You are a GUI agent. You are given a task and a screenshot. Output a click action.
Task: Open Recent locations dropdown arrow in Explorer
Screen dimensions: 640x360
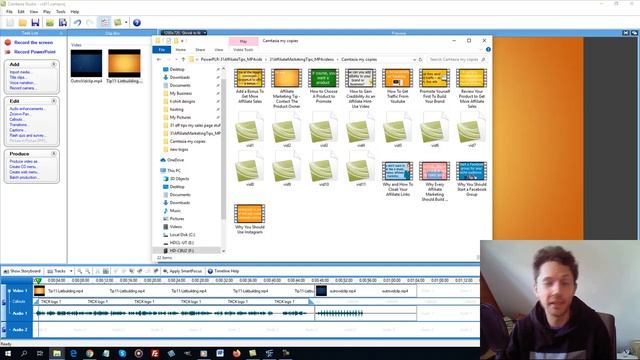tap(176, 60)
